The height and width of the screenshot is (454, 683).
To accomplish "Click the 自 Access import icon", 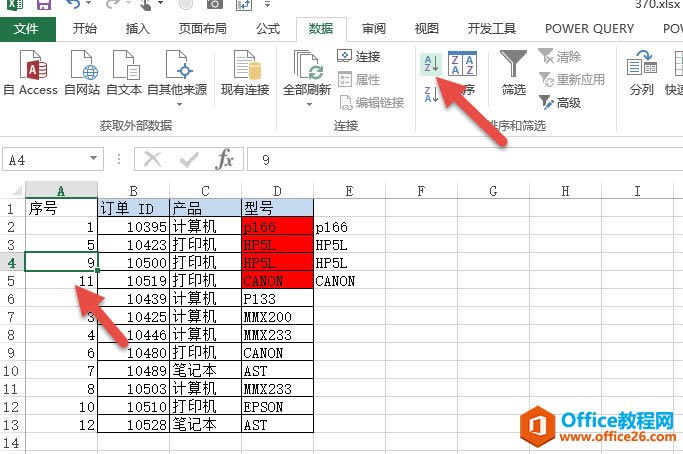I will click(x=30, y=73).
